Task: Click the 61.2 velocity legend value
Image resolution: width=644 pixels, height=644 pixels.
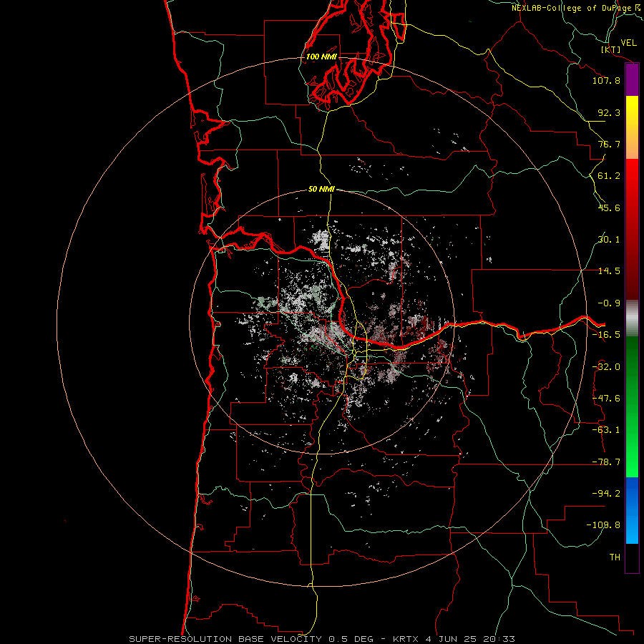Action: [x=609, y=176]
